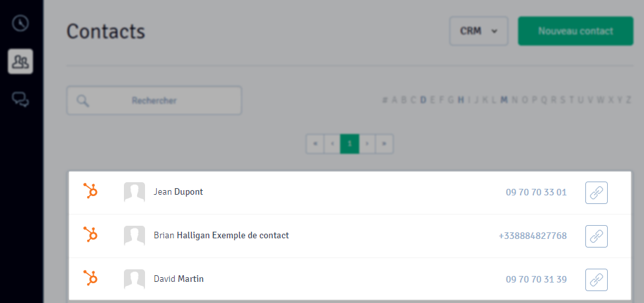Viewport: 644px width, 303px height.
Task: Open link icon for Brian Halligan
Action: coord(596,236)
